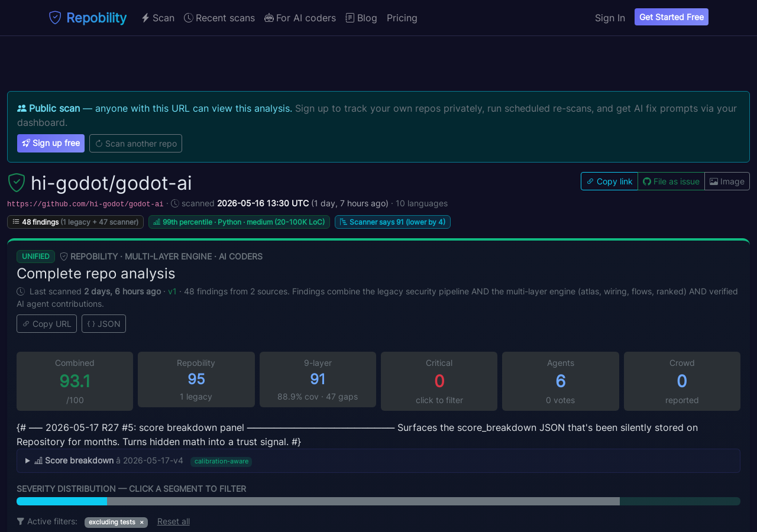Select the Crowd 0 reported card
757x532 pixels.
pyautogui.click(x=682, y=381)
